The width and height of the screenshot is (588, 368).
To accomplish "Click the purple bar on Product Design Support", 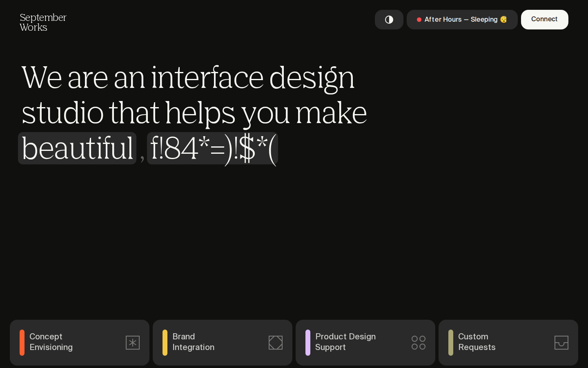I will 308,343.
